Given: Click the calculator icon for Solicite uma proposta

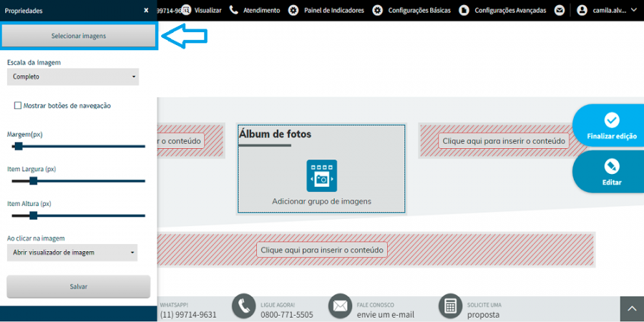Looking at the screenshot, I should point(451,306).
